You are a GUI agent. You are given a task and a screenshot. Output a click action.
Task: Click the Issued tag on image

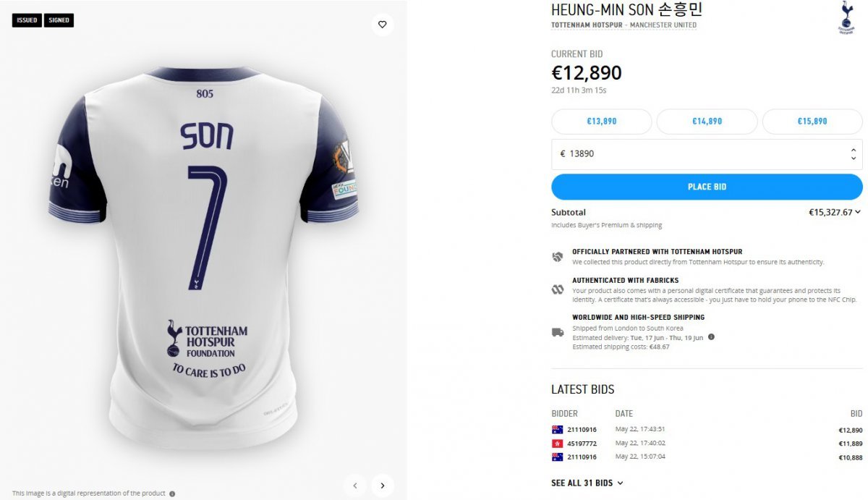point(27,20)
